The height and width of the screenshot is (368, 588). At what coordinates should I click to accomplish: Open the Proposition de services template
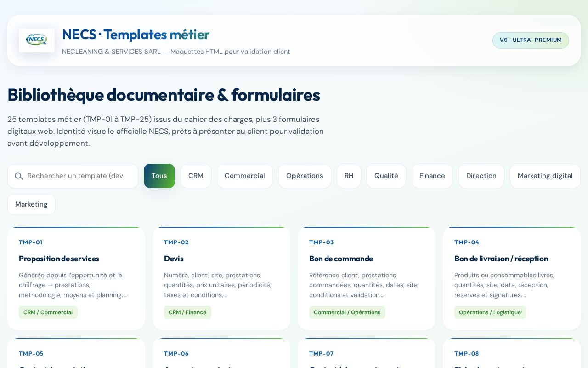(x=76, y=278)
